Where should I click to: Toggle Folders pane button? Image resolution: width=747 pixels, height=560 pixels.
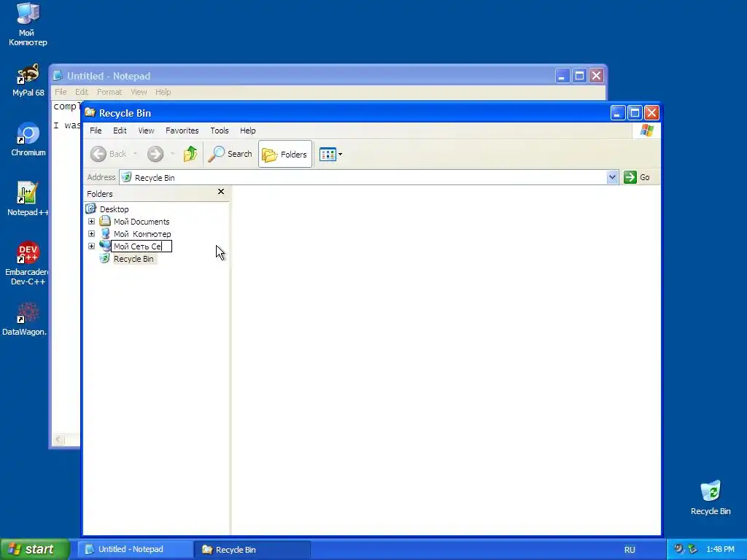(x=285, y=154)
